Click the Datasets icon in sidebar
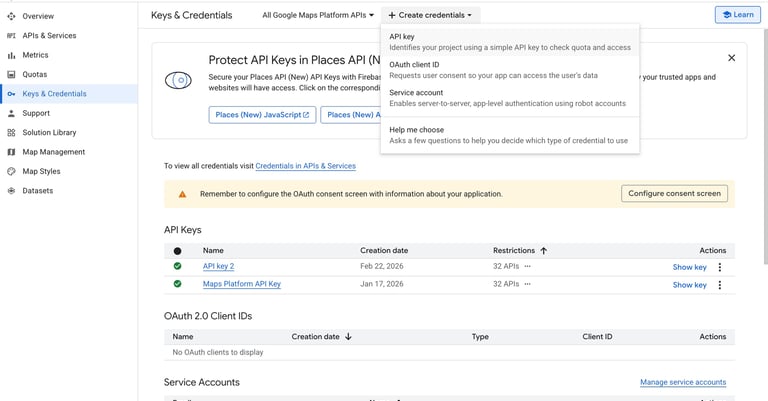 pos(11,191)
